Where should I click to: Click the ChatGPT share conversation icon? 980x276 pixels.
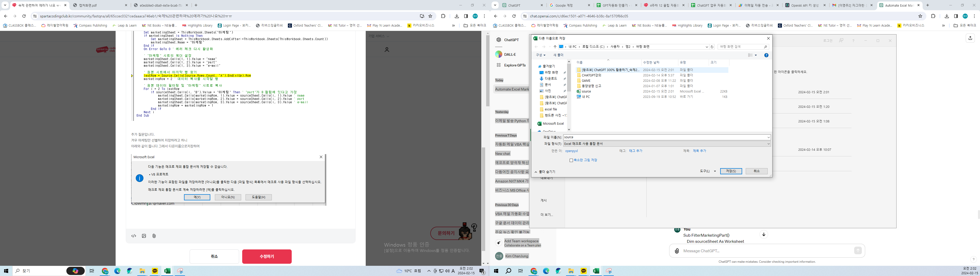[970, 38]
